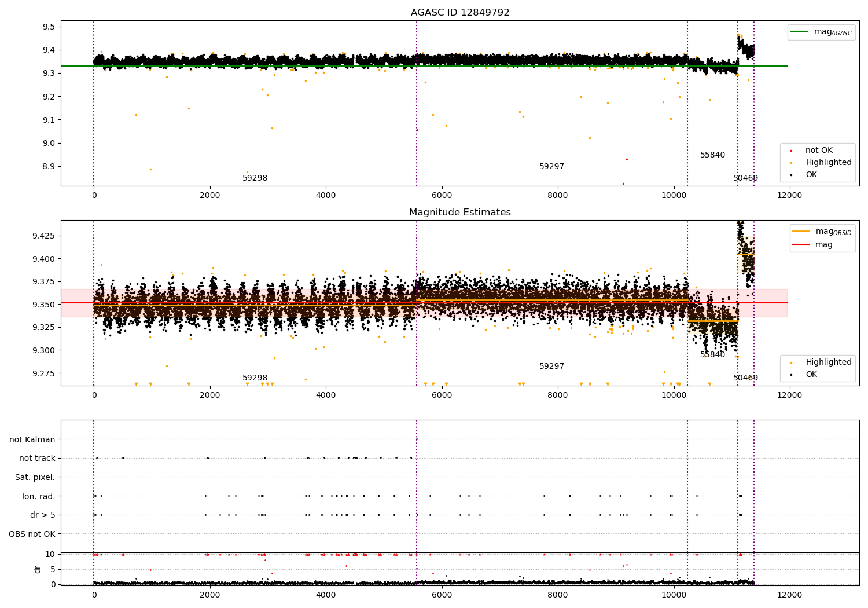Click the orange line swatch beside mag OBSID

click(x=801, y=232)
